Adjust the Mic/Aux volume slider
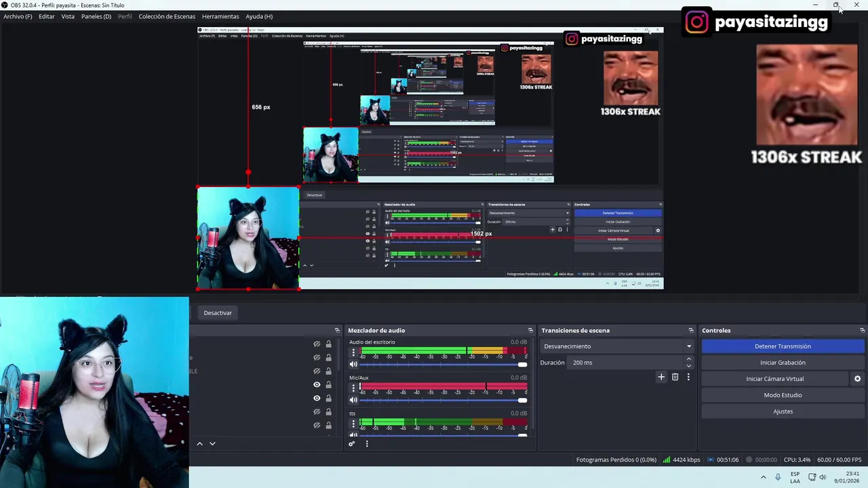Screen dimensions: 868x488 (x=443, y=400)
